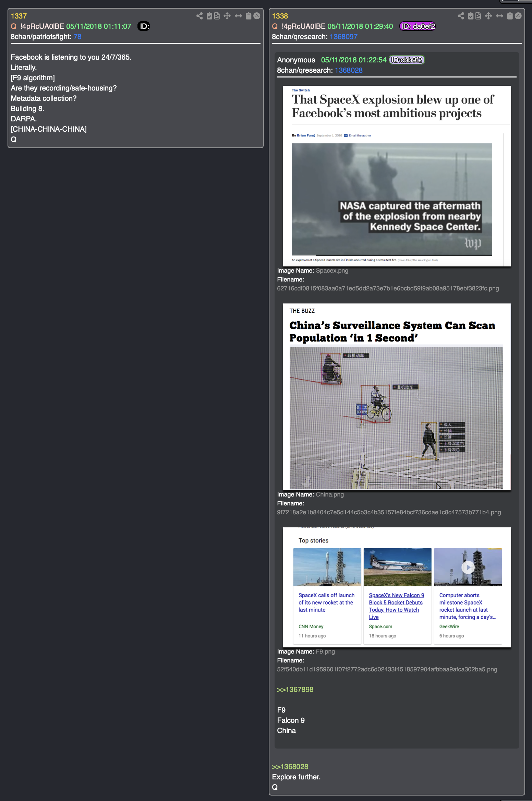Open the patriotsfight post link 78
The width and height of the screenshot is (532, 801).
pyautogui.click(x=77, y=37)
